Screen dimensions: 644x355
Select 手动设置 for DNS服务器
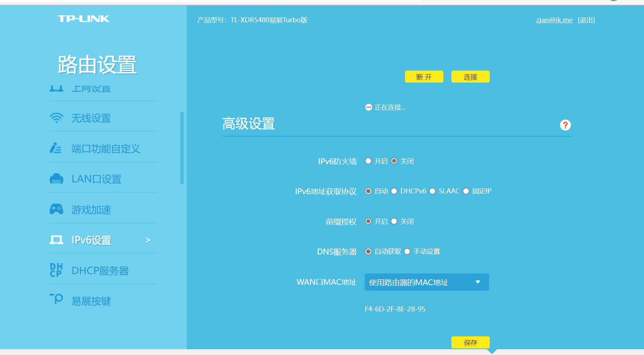pyautogui.click(x=407, y=252)
